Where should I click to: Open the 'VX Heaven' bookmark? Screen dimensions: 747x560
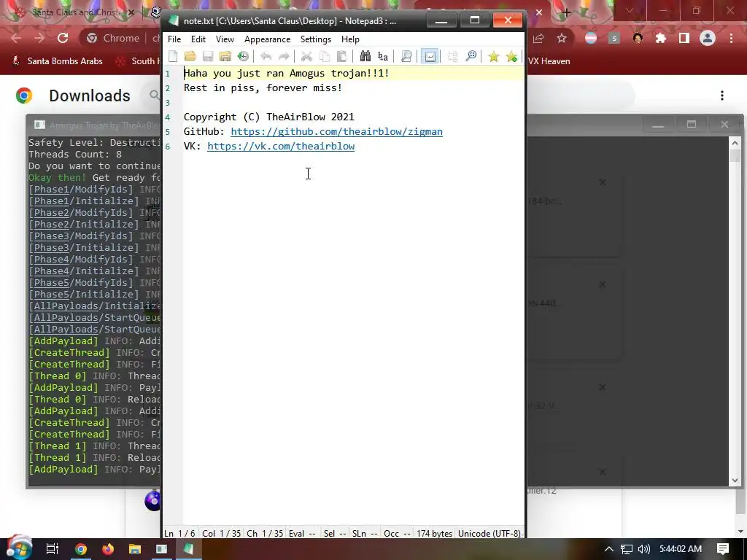coord(549,61)
